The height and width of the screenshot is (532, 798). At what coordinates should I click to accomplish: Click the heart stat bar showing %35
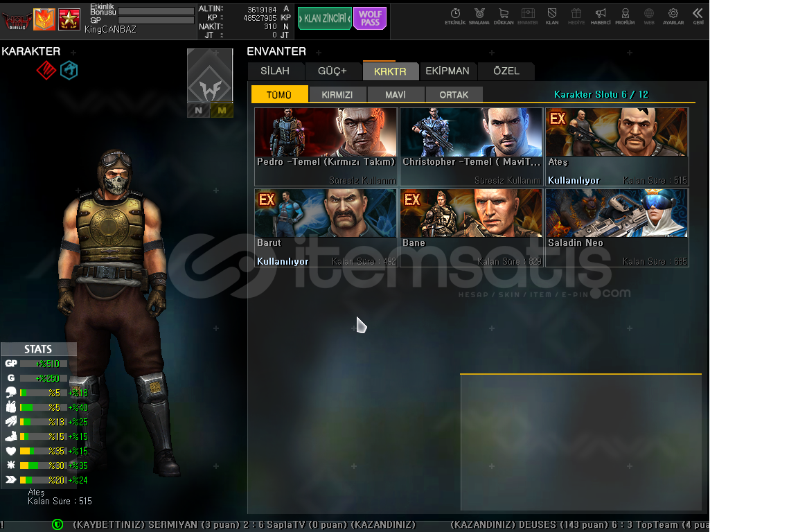43,451
